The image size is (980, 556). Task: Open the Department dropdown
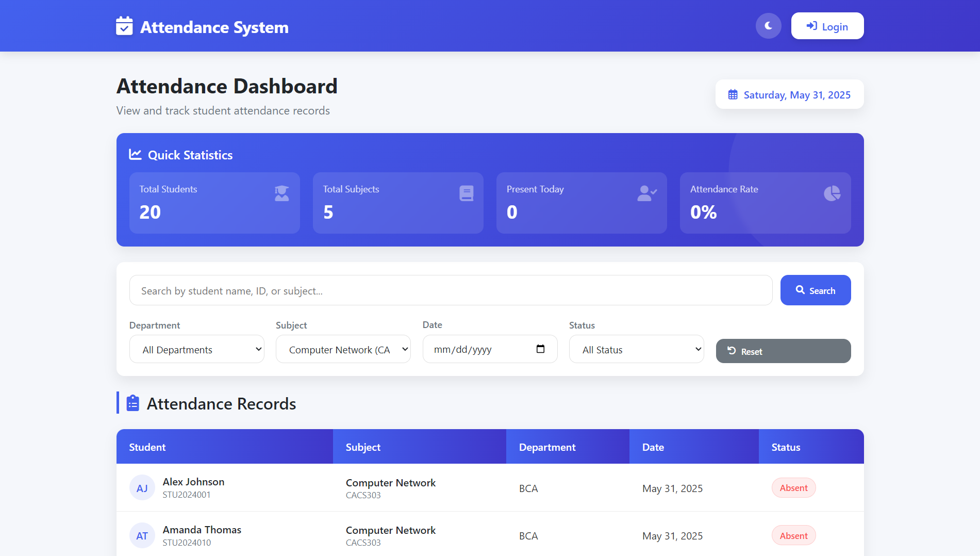click(x=197, y=349)
